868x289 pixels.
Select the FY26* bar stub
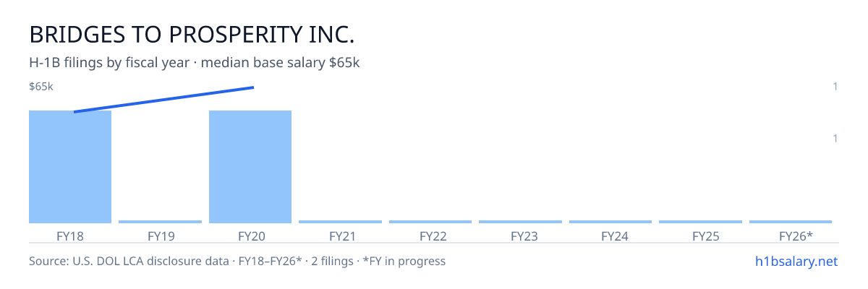pyautogui.click(x=791, y=222)
